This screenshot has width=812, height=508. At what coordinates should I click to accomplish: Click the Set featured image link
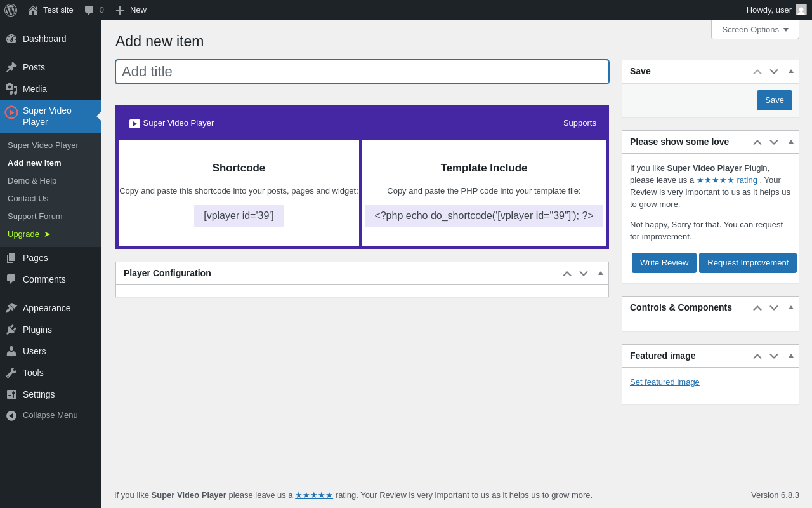click(664, 382)
